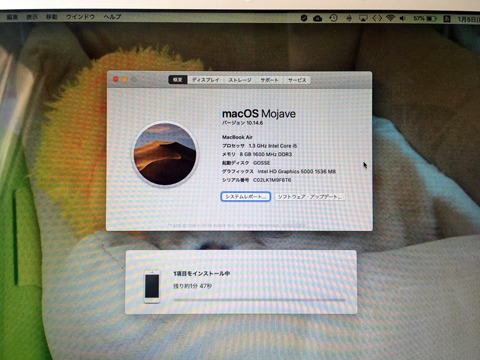Open the ウインドウ menu
The width and height of the screenshot is (480, 360).
point(80,17)
